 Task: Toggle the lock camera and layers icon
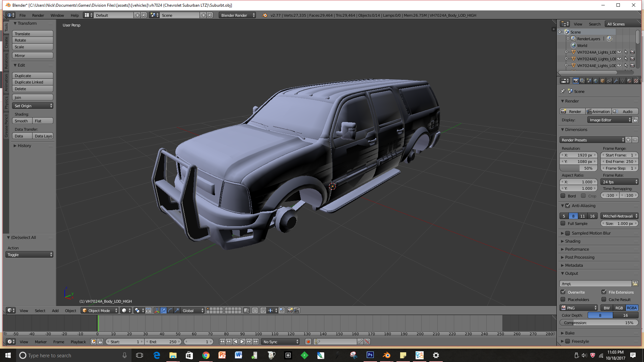coord(247,310)
